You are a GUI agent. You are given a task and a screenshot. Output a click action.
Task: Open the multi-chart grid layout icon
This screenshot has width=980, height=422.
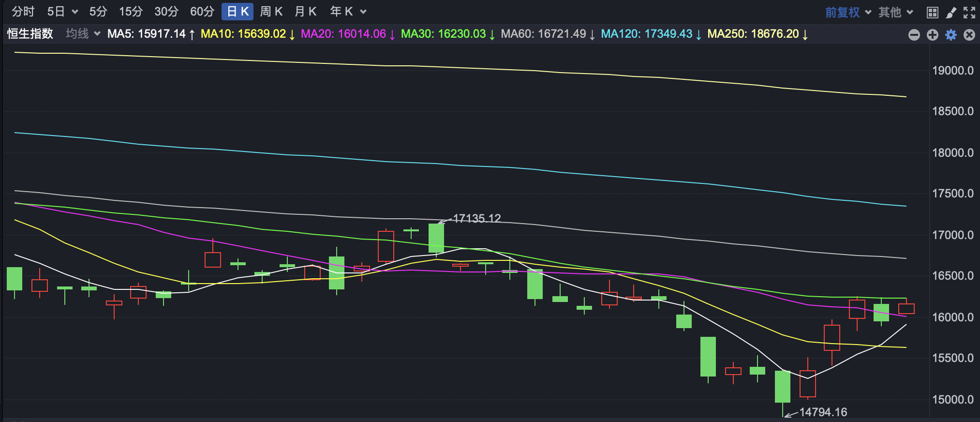(932, 12)
